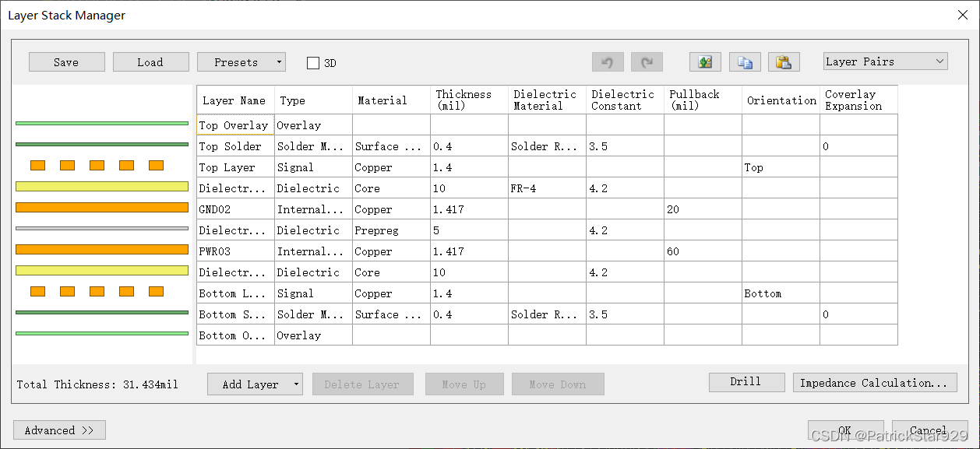980x449 pixels.
Task: Close the Layer Stack Manager window
Action: coord(962,15)
